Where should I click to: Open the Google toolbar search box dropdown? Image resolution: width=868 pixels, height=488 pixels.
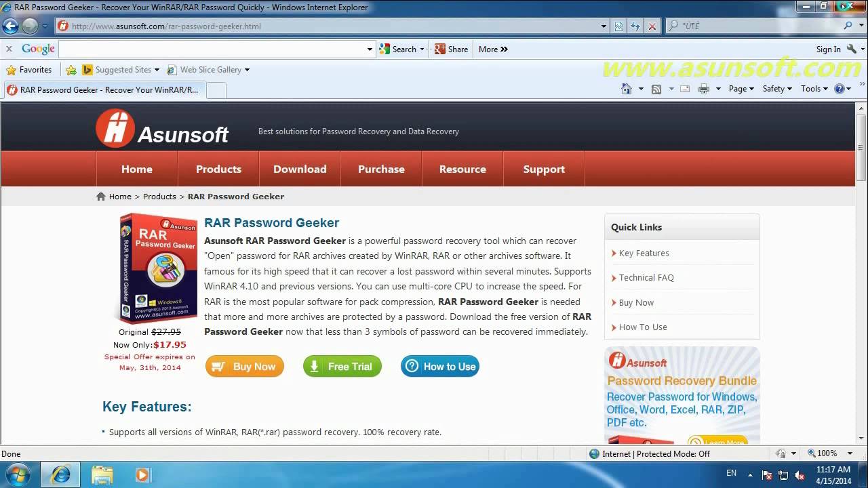[370, 49]
